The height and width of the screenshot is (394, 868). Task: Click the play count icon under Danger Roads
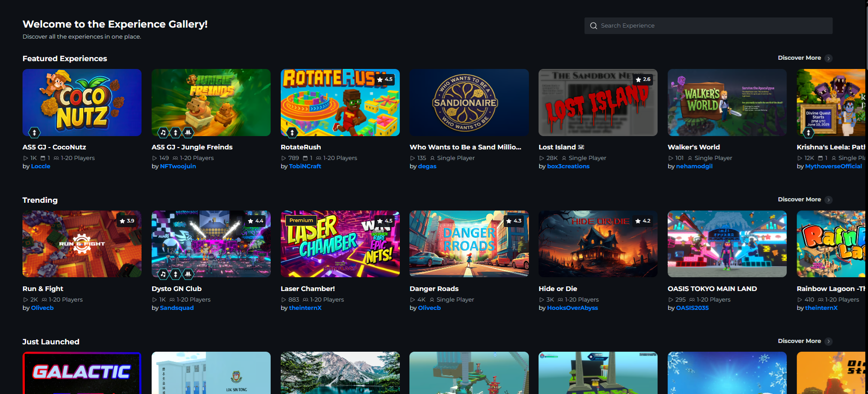coord(413,300)
